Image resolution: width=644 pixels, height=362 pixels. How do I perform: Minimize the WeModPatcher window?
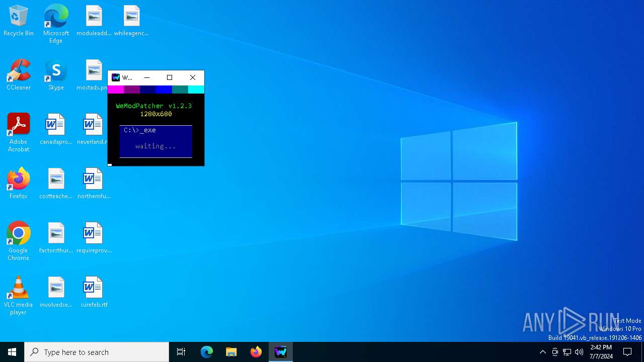[147, 77]
